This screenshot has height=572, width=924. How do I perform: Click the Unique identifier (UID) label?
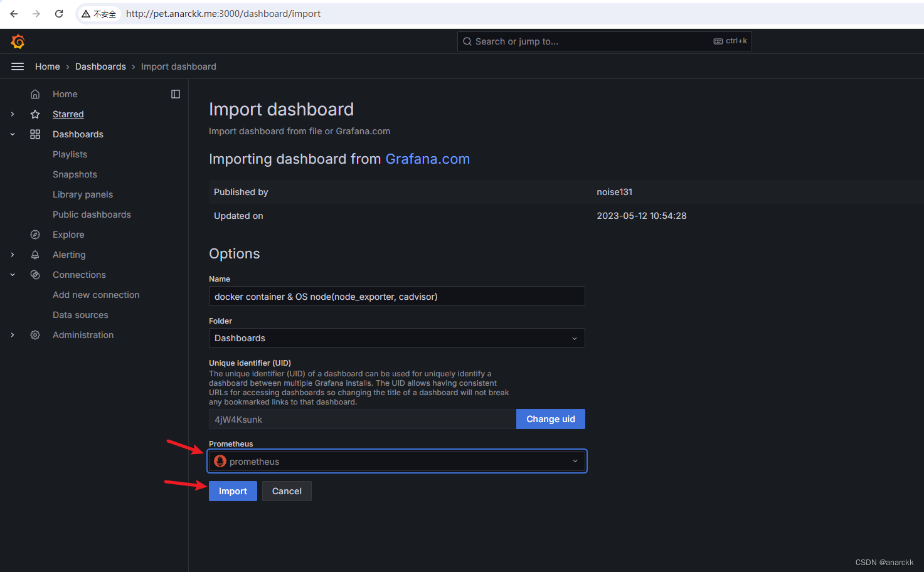point(250,363)
